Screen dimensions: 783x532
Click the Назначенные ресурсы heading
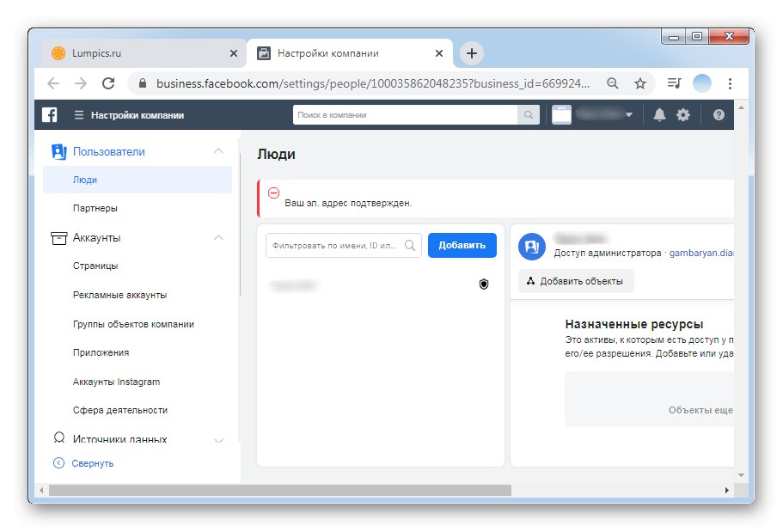(x=634, y=324)
